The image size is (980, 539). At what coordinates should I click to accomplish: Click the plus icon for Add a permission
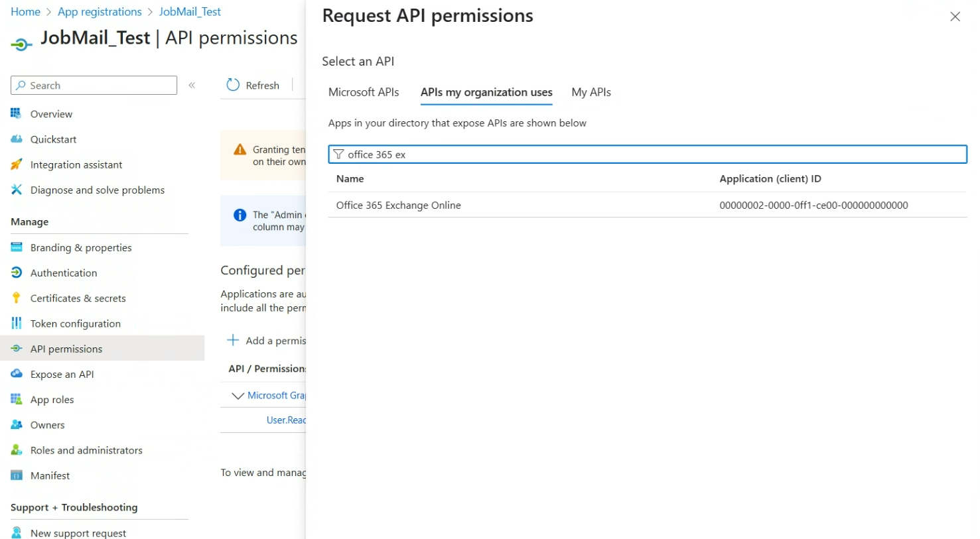233,340
